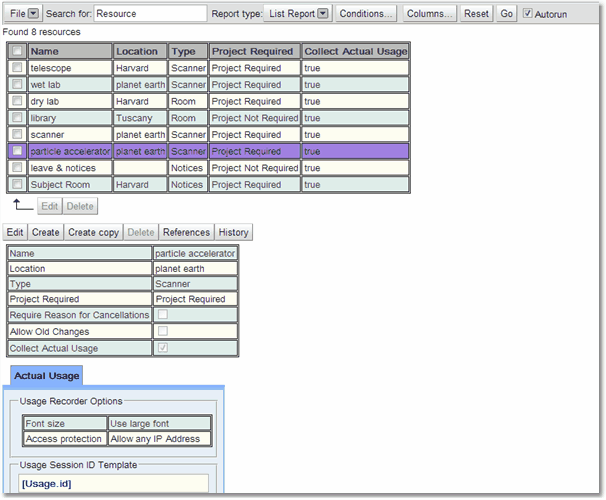Click the Create copy button
This screenshot has height=500, width=606.
pyautogui.click(x=94, y=232)
